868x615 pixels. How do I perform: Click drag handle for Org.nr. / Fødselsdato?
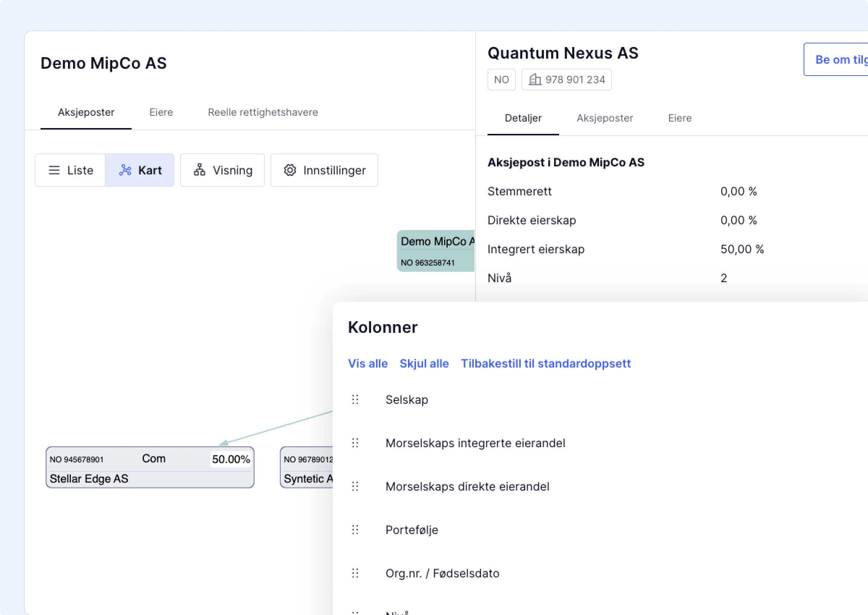click(x=355, y=573)
